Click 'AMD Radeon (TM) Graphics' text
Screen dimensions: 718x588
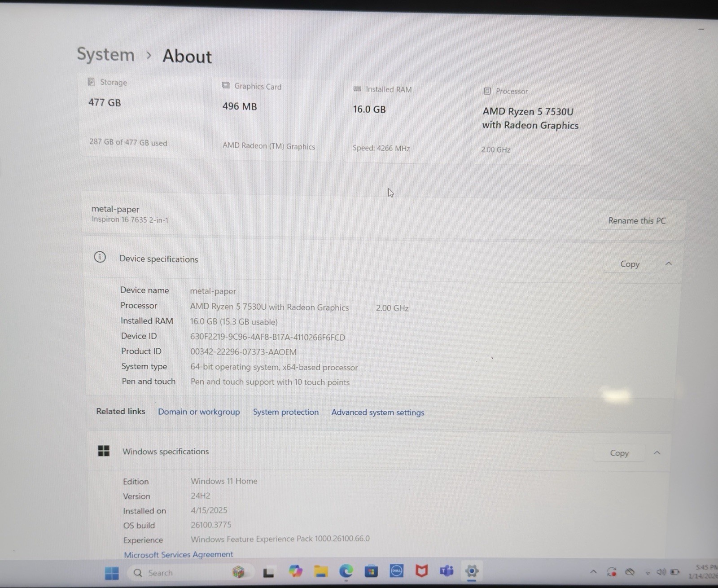tap(269, 146)
